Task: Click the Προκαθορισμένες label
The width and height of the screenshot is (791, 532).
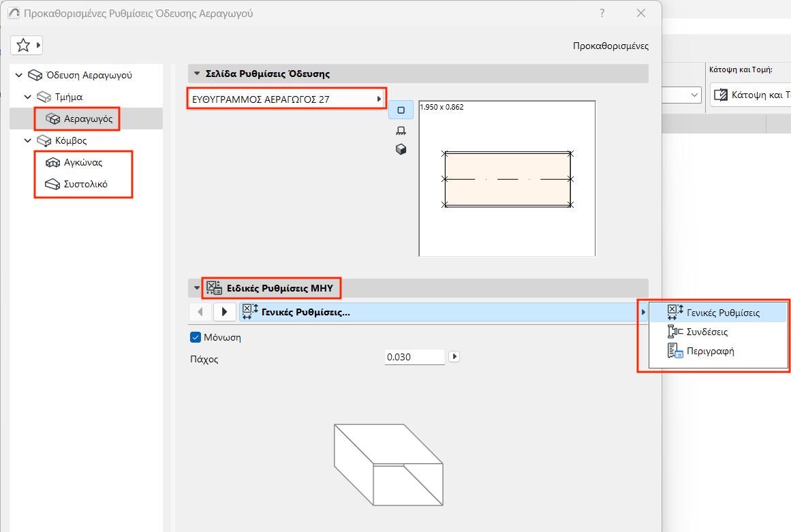Action: (610, 46)
